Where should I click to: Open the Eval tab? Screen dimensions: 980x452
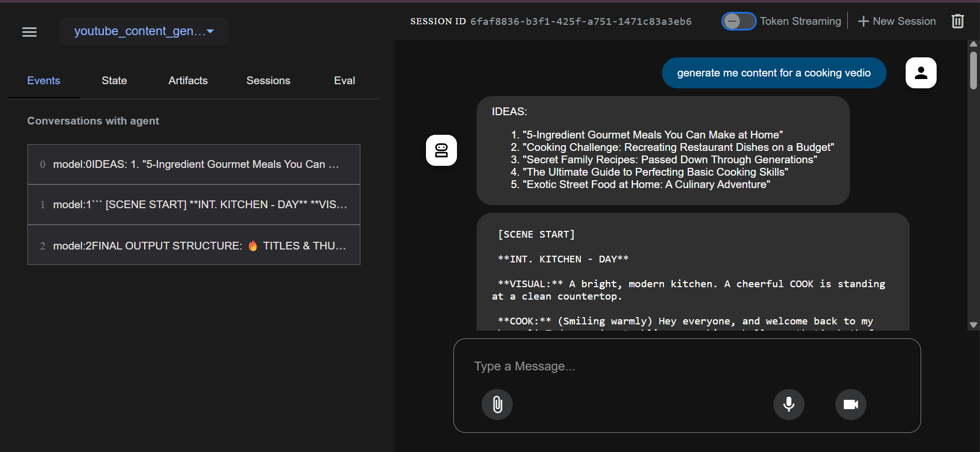344,81
